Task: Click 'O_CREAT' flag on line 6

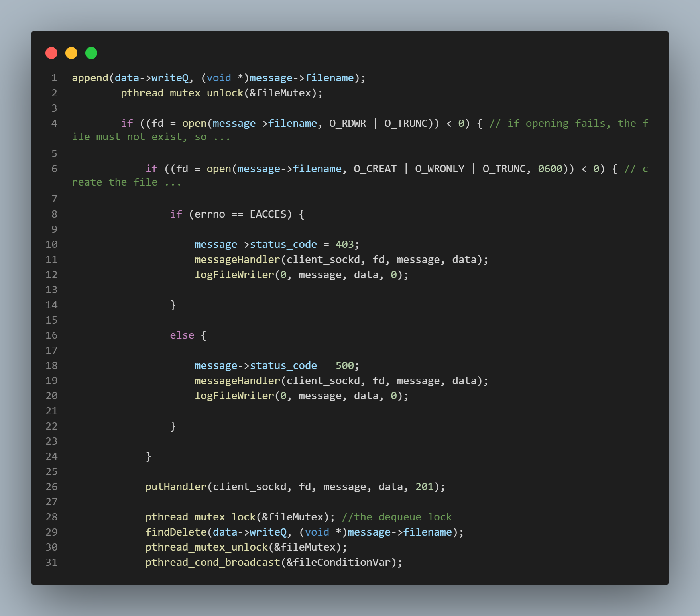Action: click(375, 169)
